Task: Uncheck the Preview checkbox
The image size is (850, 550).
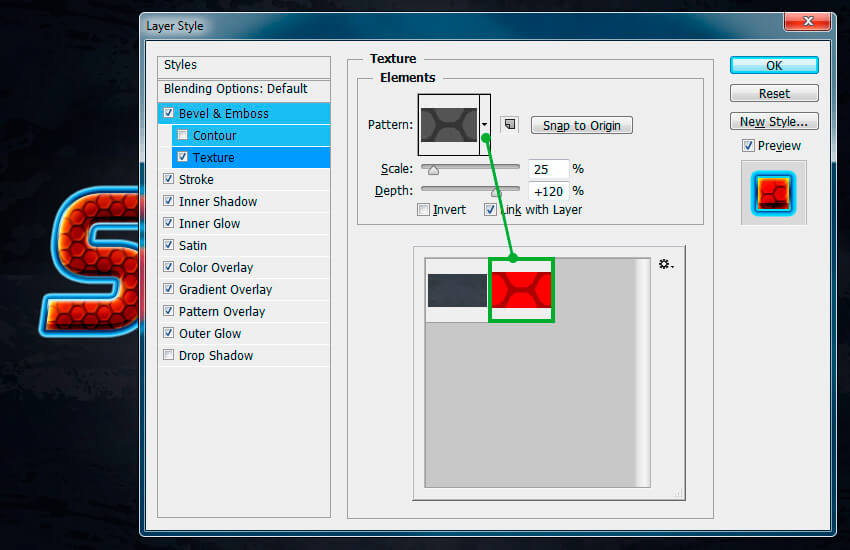Action: tap(748, 146)
